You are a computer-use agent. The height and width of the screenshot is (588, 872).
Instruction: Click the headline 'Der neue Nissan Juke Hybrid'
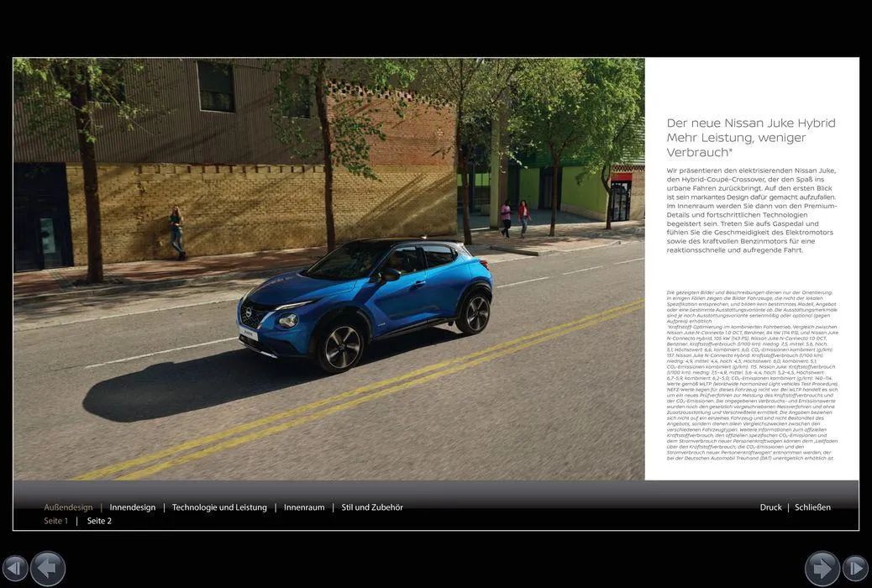[x=750, y=123]
